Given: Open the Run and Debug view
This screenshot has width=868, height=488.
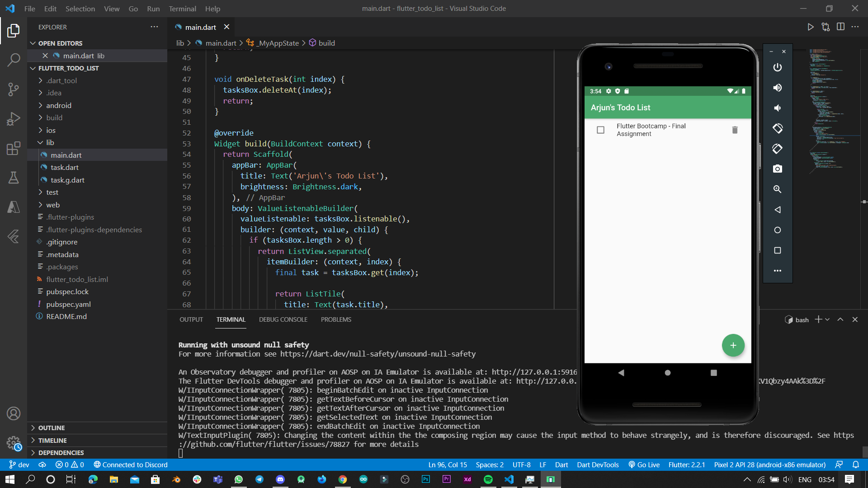Looking at the screenshot, I should click(14, 119).
